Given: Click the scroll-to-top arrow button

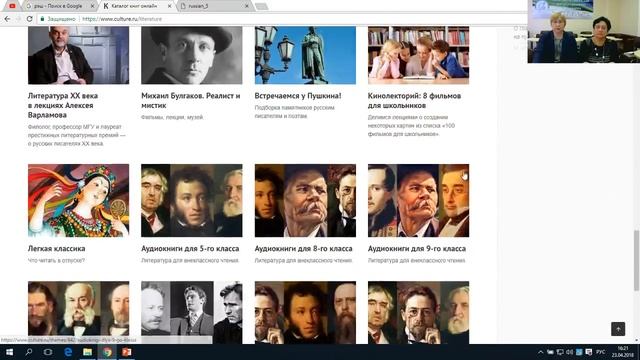Looking at the screenshot, I should (618, 329).
